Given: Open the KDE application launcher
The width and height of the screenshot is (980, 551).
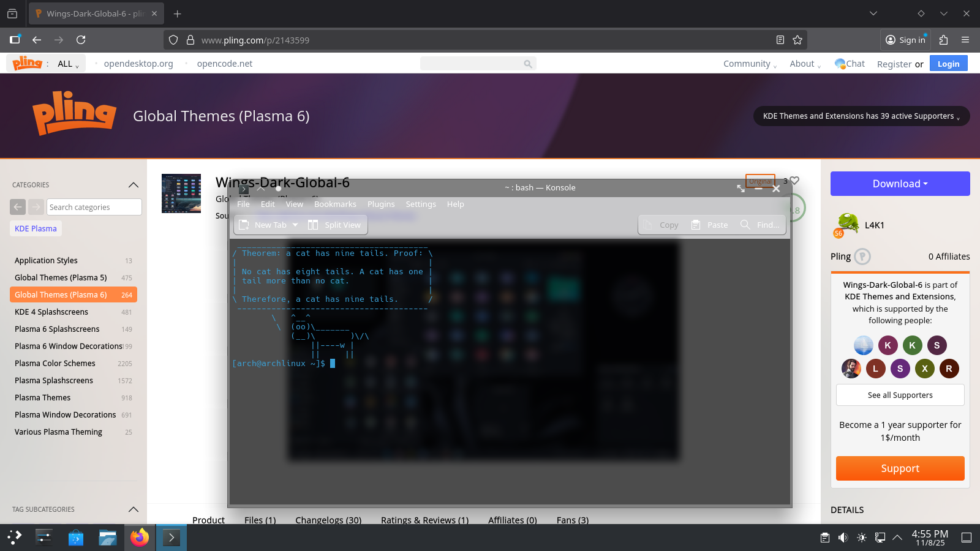Looking at the screenshot, I should point(15,538).
